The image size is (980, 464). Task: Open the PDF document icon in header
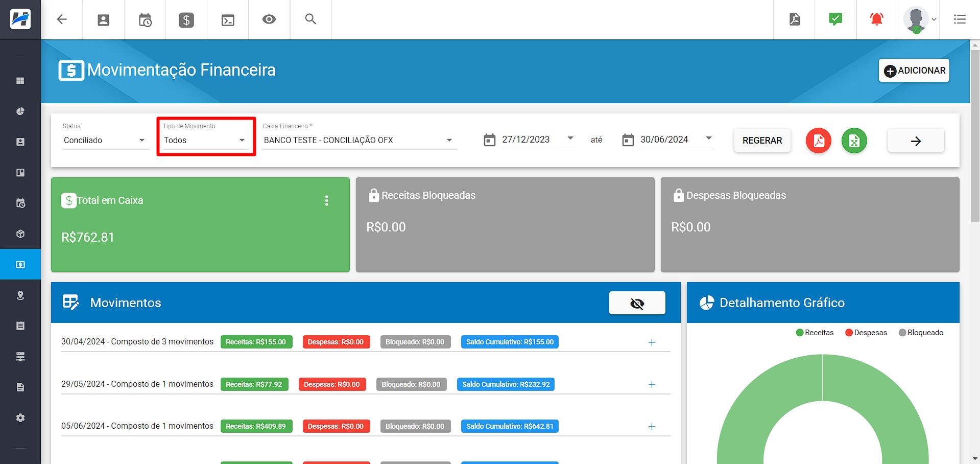[x=795, y=19]
